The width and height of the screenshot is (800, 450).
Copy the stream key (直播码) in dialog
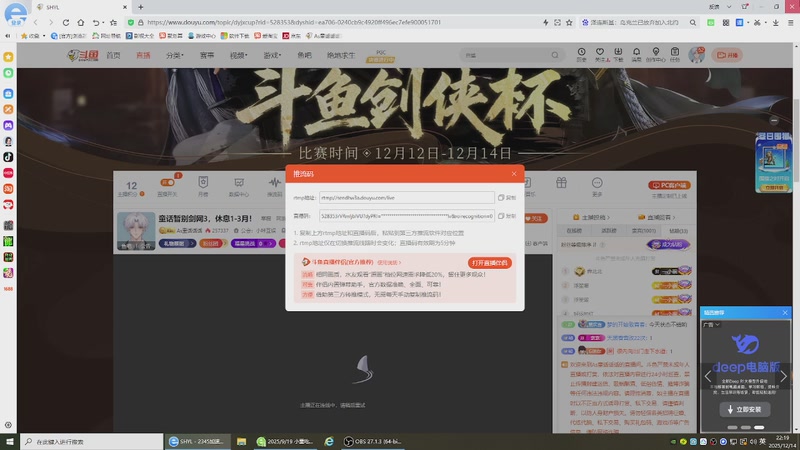coord(507,216)
